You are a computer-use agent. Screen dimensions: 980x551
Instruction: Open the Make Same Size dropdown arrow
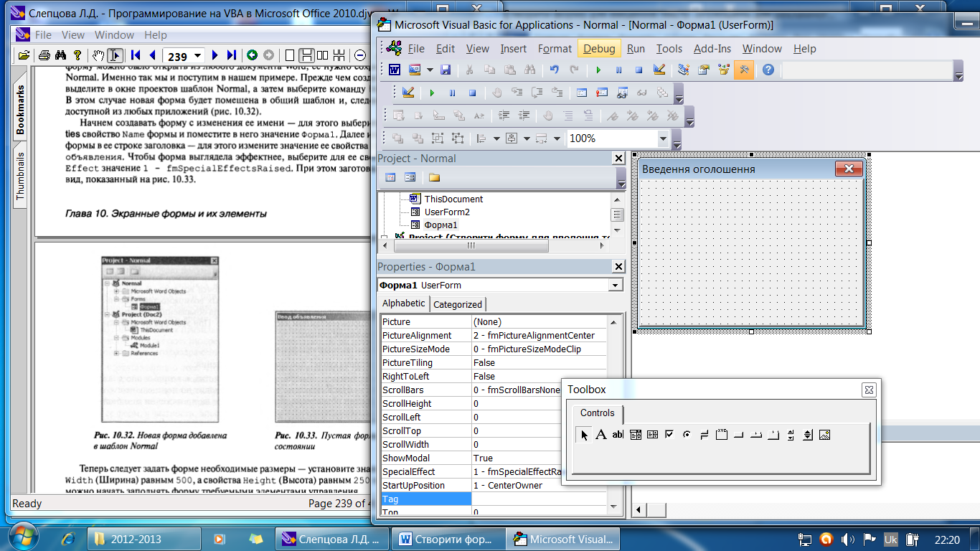coord(556,138)
